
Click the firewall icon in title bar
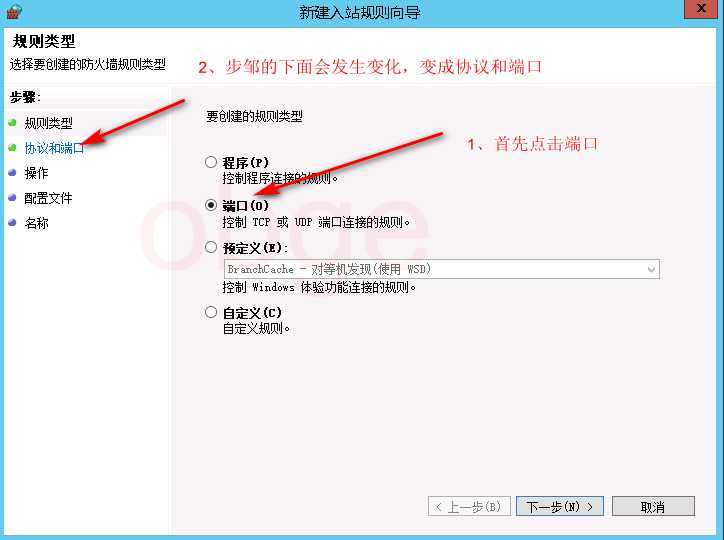(x=13, y=11)
